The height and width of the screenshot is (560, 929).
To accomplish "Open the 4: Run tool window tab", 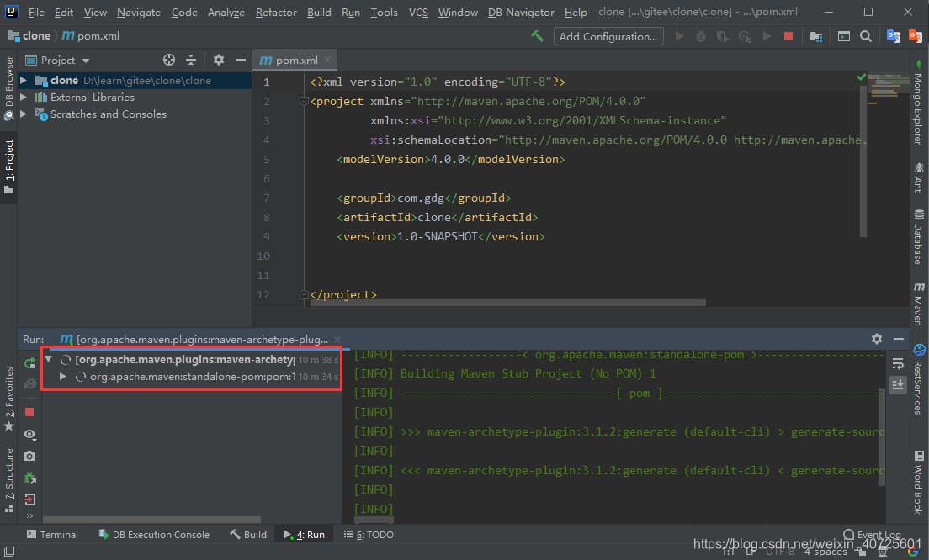I will point(305,535).
